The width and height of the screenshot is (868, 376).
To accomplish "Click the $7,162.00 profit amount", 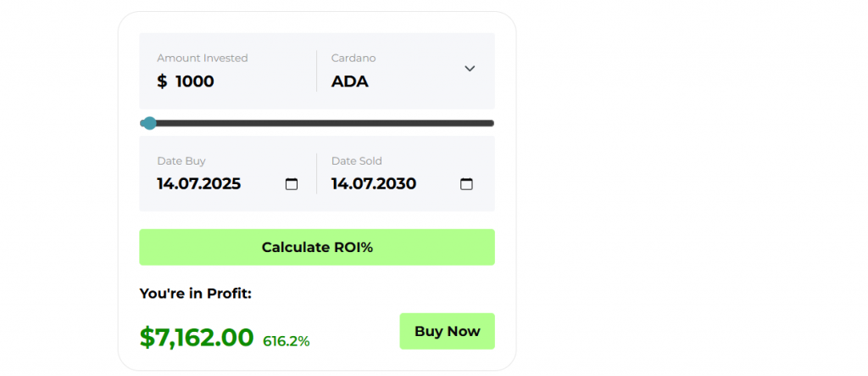I will point(197,337).
